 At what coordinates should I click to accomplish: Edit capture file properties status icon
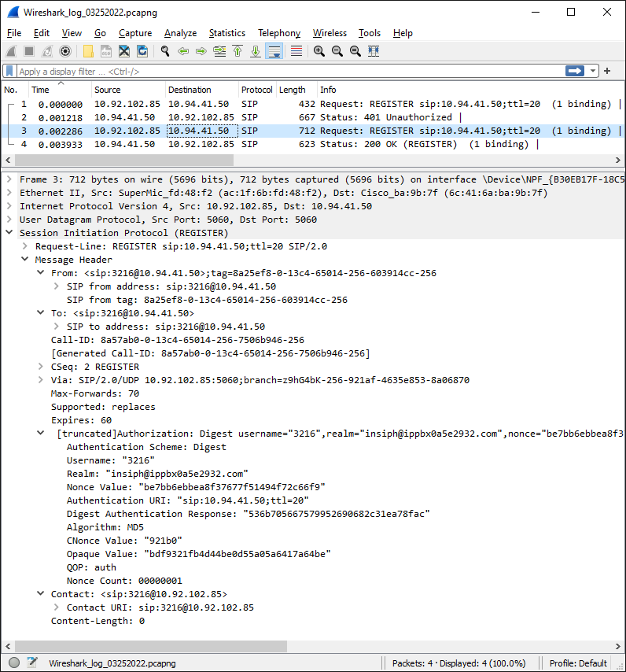[x=32, y=663]
